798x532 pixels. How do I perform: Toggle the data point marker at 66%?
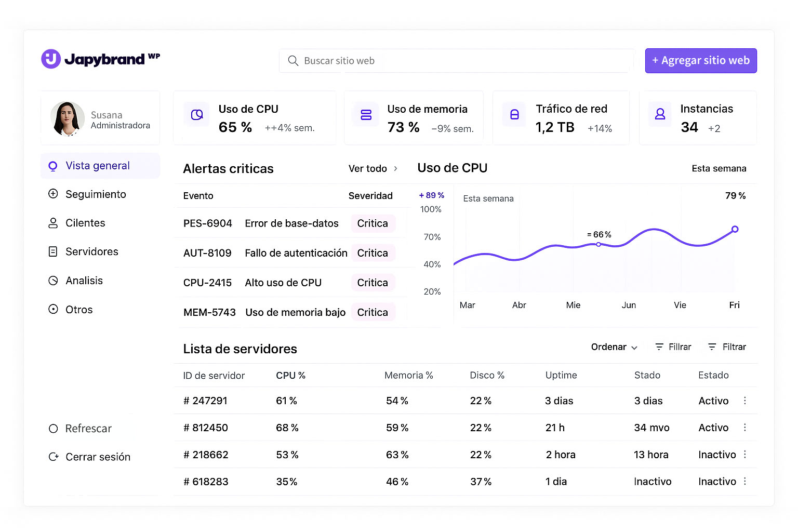click(x=598, y=244)
